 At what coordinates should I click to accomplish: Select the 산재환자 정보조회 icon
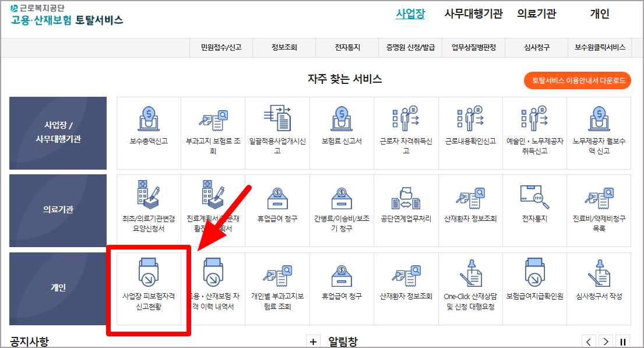pyautogui.click(x=470, y=210)
